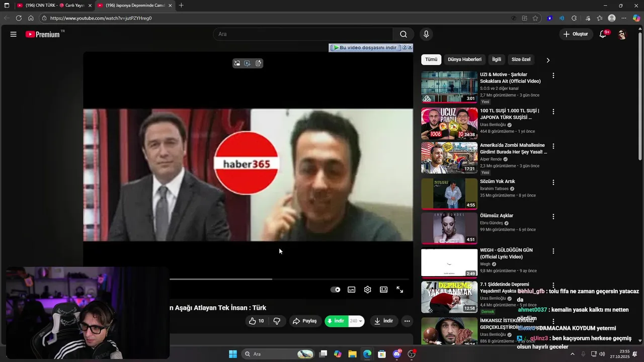Click the search magnifier button

[404, 34]
